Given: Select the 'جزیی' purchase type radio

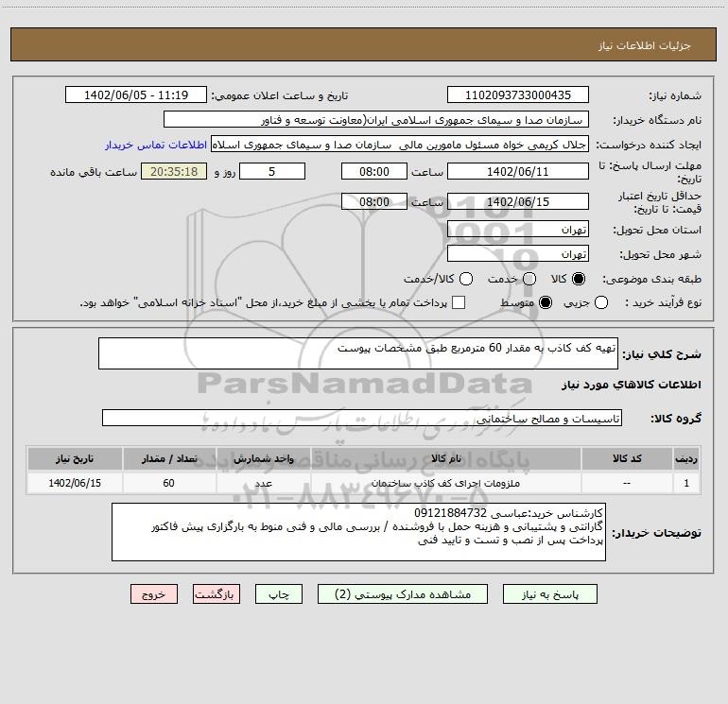Looking at the screenshot, I should pyautogui.click(x=601, y=302).
